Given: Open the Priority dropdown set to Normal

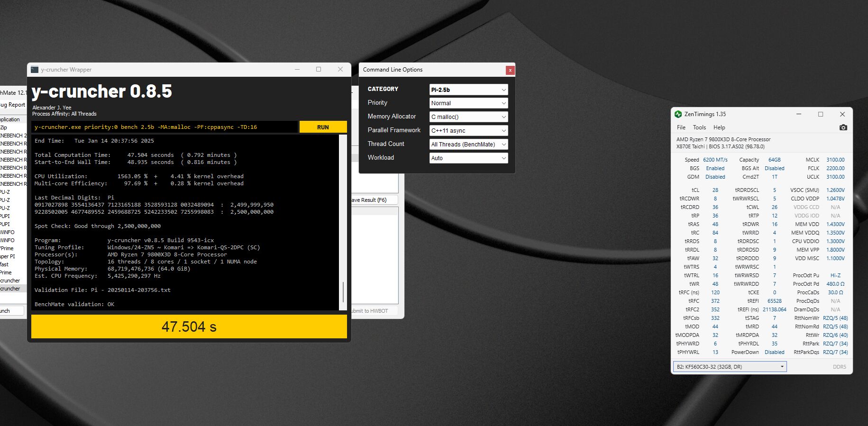Looking at the screenshot, I should 468,103.
